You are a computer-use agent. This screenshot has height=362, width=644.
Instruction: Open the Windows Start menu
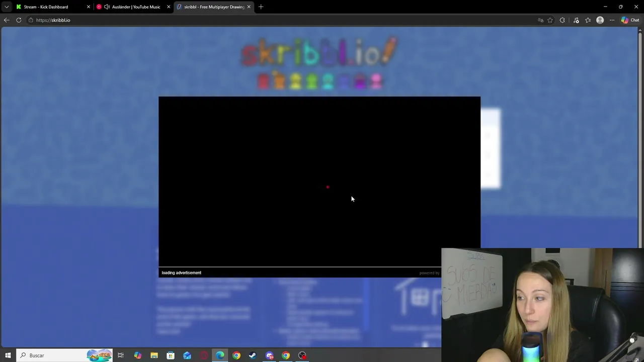8,355
